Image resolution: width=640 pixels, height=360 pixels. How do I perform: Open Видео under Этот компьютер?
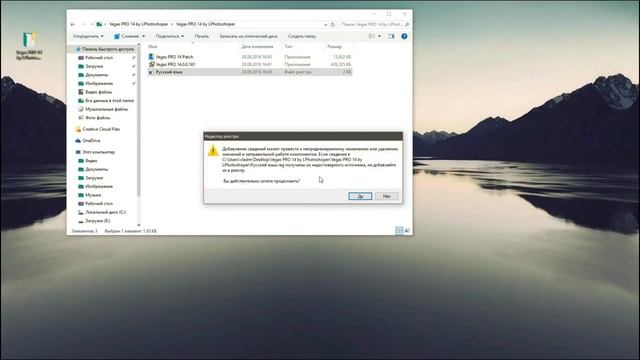point(91,160)
